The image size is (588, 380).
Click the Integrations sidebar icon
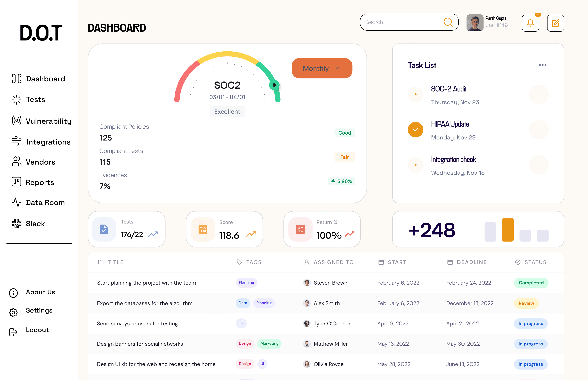click(16, 141)
